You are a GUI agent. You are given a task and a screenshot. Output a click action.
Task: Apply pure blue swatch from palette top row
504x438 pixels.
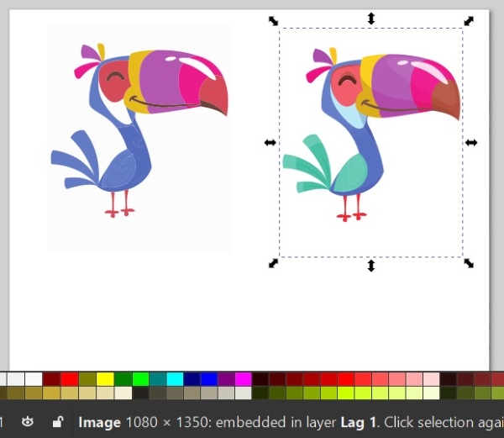point(209,379)
